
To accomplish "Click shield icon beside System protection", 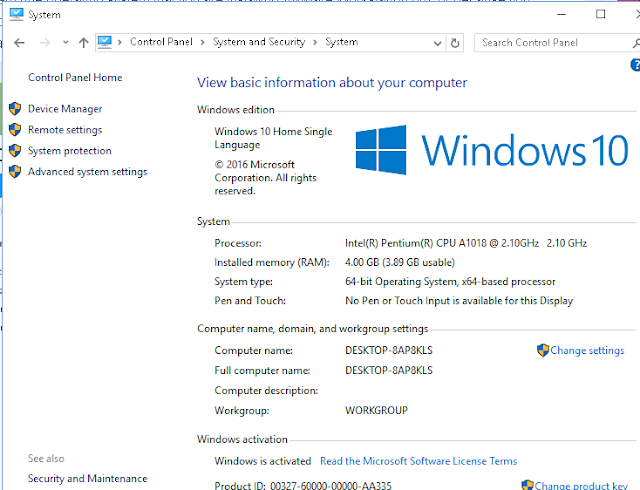I will point(15,151).
